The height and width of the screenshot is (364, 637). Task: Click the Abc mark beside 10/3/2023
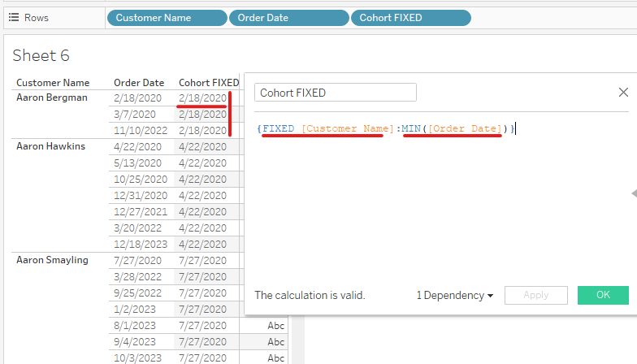276,357
